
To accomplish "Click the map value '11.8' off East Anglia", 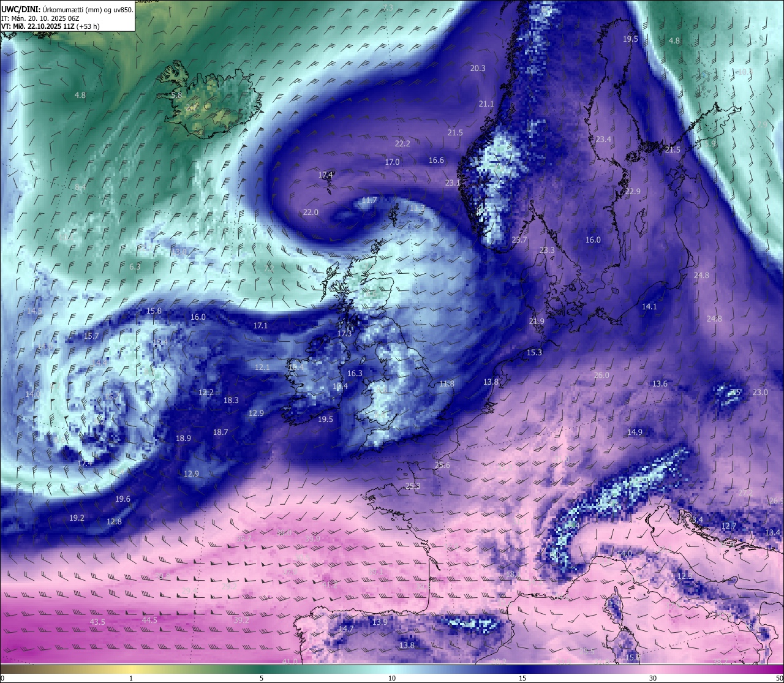I will (x=447, y=383).
